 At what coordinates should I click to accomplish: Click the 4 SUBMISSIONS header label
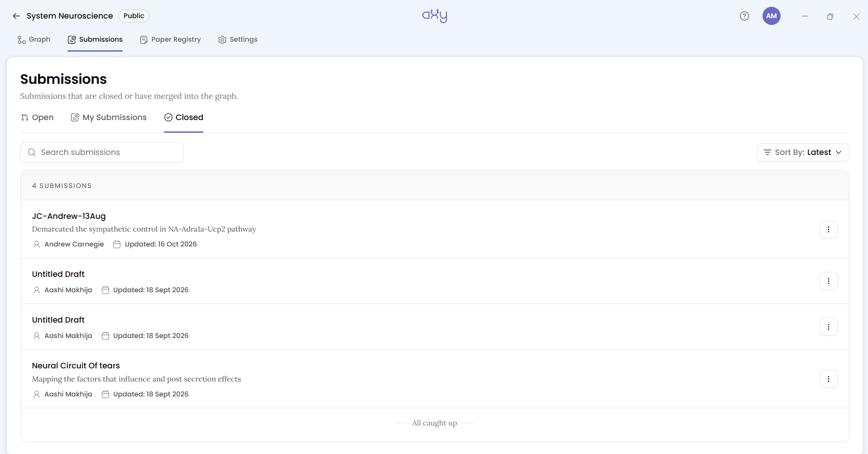click(62, 186)
